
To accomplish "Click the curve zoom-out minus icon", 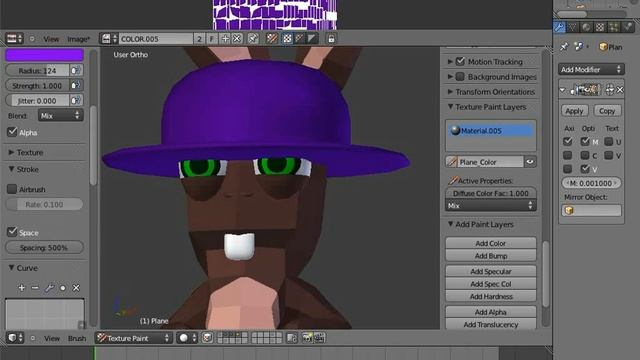I will 35,288.
